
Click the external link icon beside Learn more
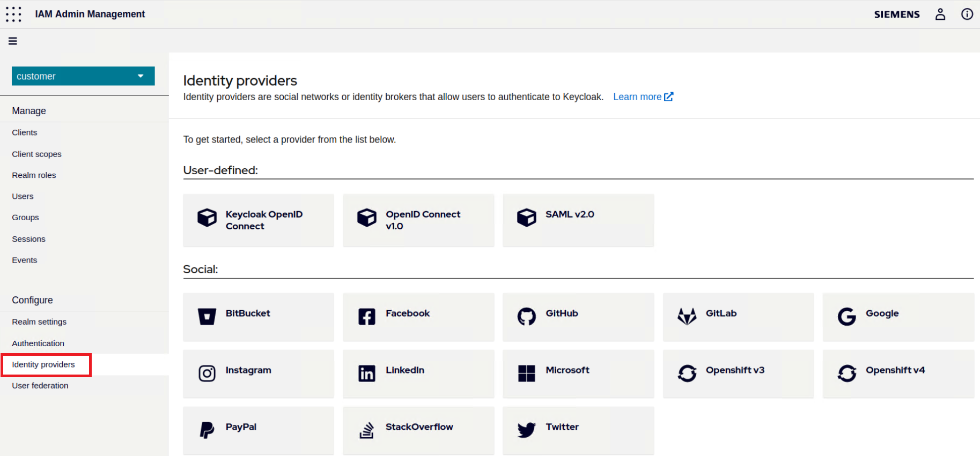point(669,96)
